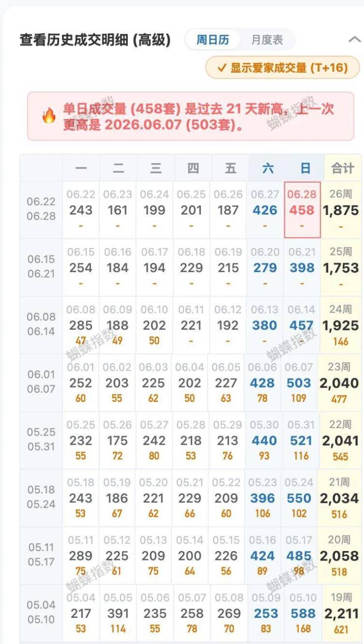This screenshot has width=364, height=644.
Task: Open the 19周 total cell showing 2,211
Action: point(341,613)
